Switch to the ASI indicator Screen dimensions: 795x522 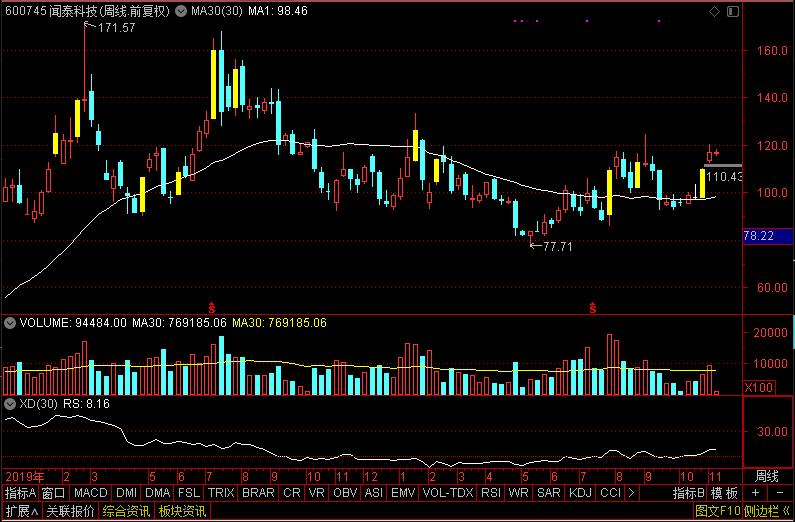[x=374, y=493]
